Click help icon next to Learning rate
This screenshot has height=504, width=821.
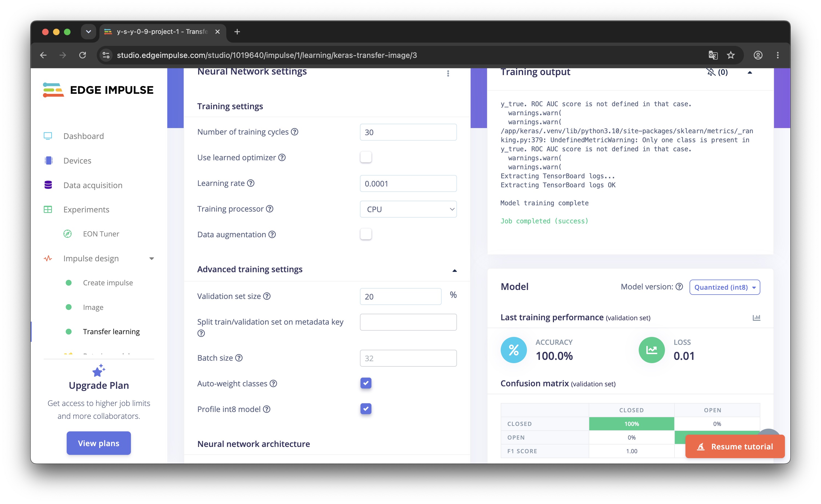click(x=251, y=183)
